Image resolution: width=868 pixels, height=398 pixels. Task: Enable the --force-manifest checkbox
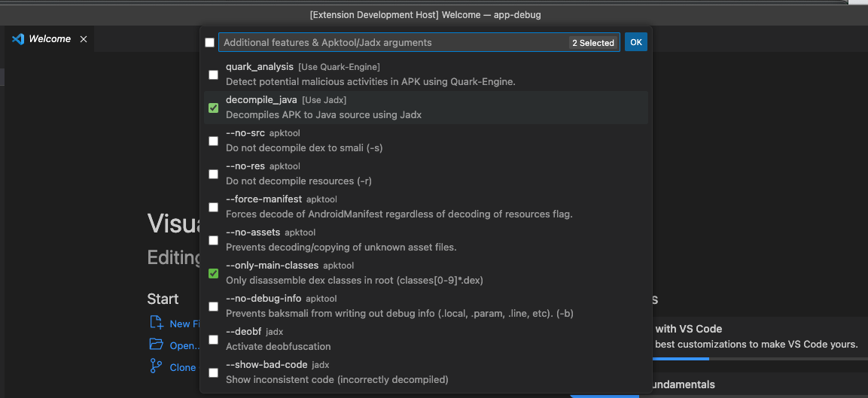tap(213, 207)
